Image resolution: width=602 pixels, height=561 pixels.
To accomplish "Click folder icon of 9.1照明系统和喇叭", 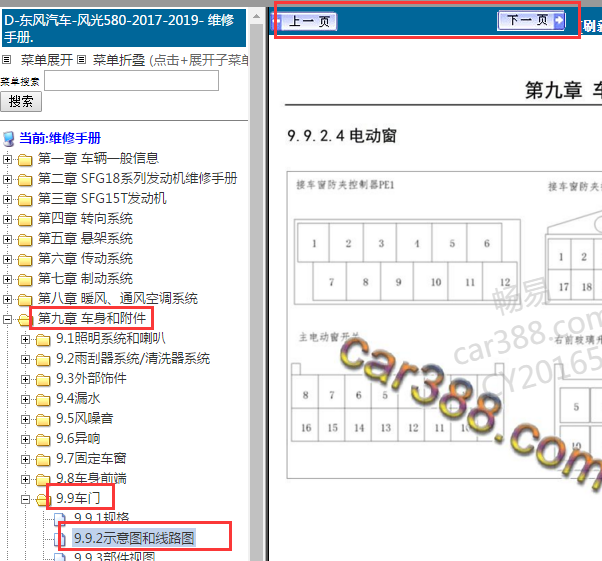I will [43, 339].
